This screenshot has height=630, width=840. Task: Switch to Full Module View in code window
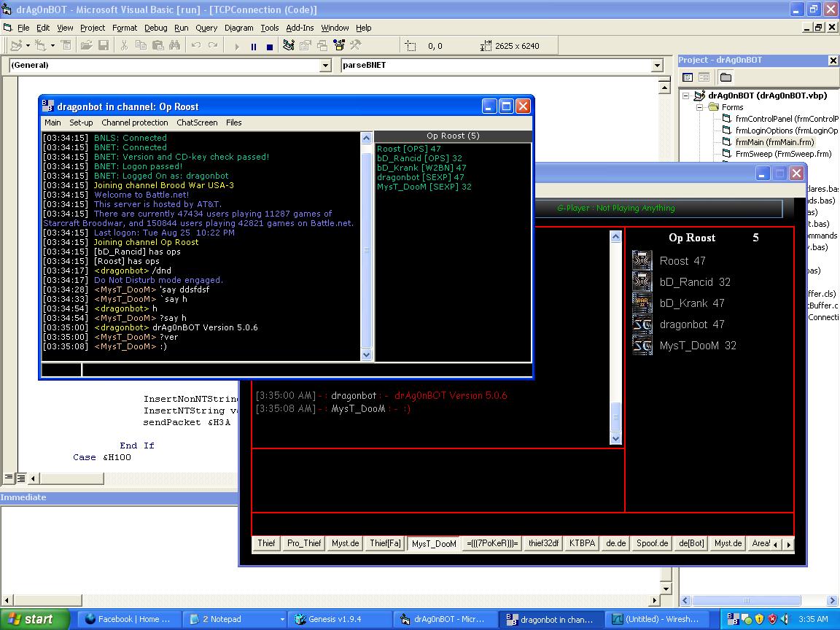pyautogui.click(x=21, y=478)
